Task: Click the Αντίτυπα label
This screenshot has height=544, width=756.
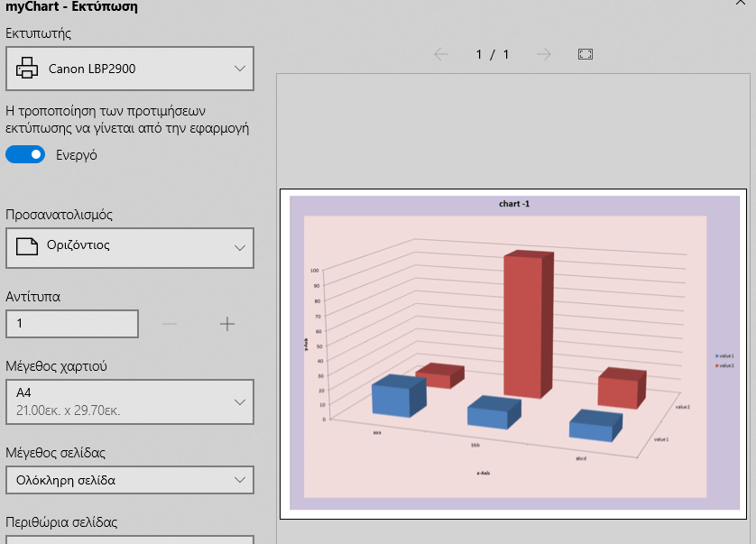Action: pyautogui.click(x=32, y=297)
